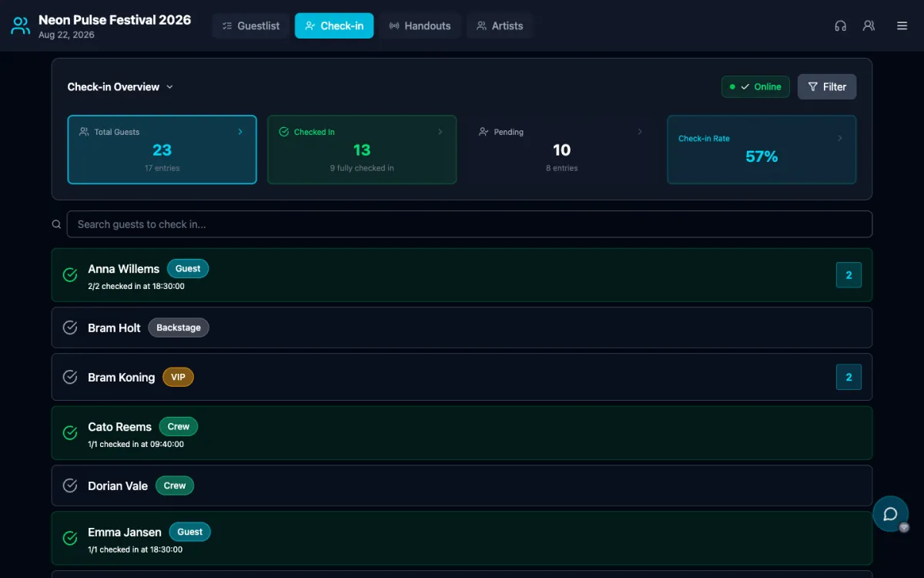Expand the Pending card chevron
924x578 pixels.
[x=639, y=132]
